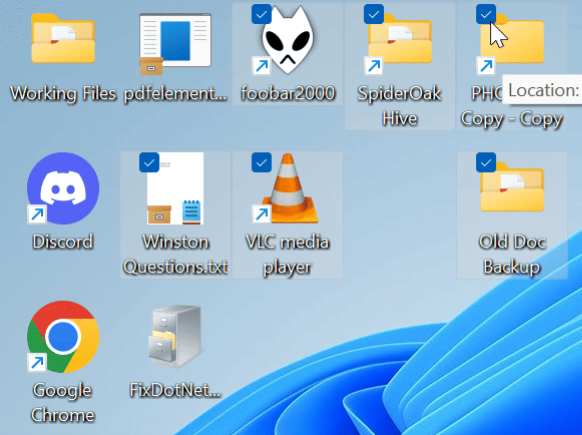Click the "Discord" label text

click(x=63, y=242)
